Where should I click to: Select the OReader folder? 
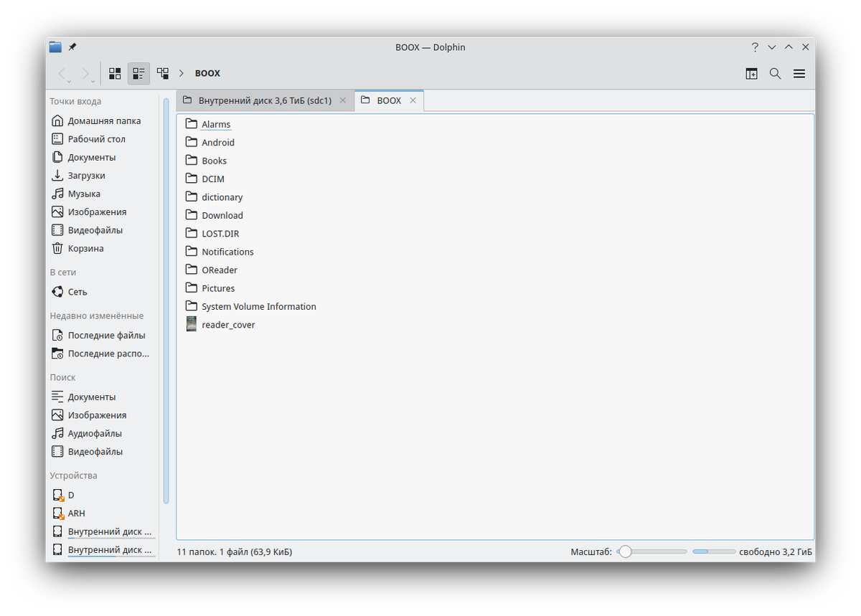(x=211, y=270)
